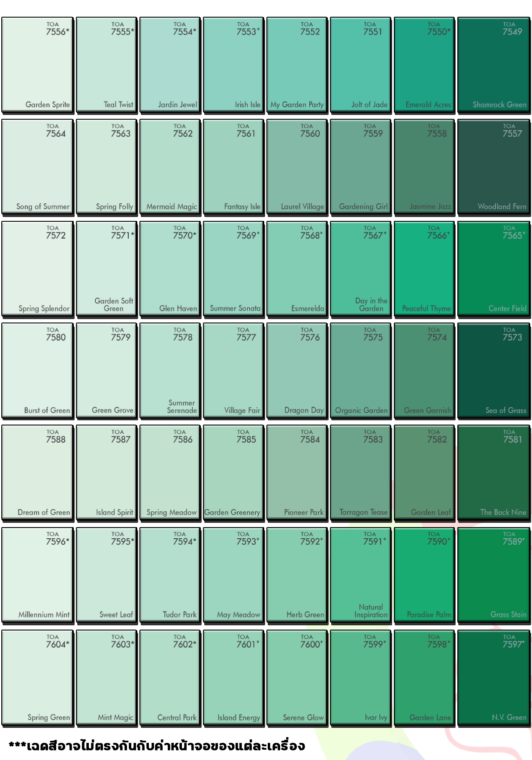Pick the Mint Magic 7603 color
532x760 pixels.
click(x=106, y=678)
